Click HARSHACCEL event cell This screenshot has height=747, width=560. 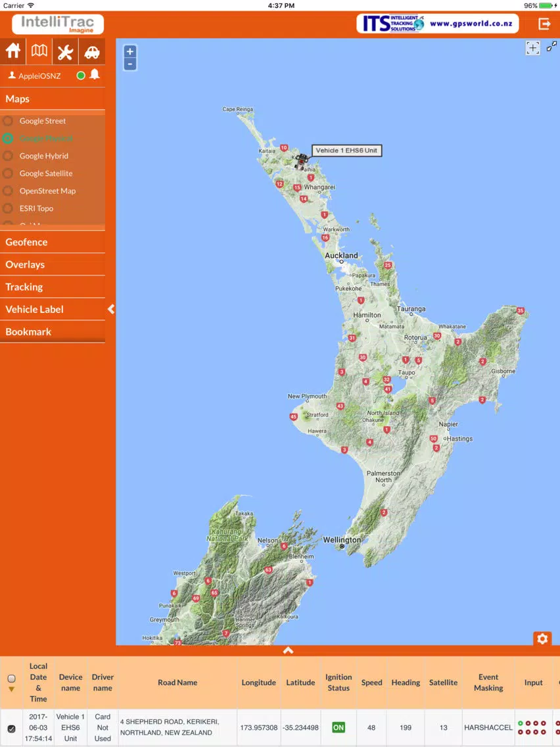coord(488,727)
